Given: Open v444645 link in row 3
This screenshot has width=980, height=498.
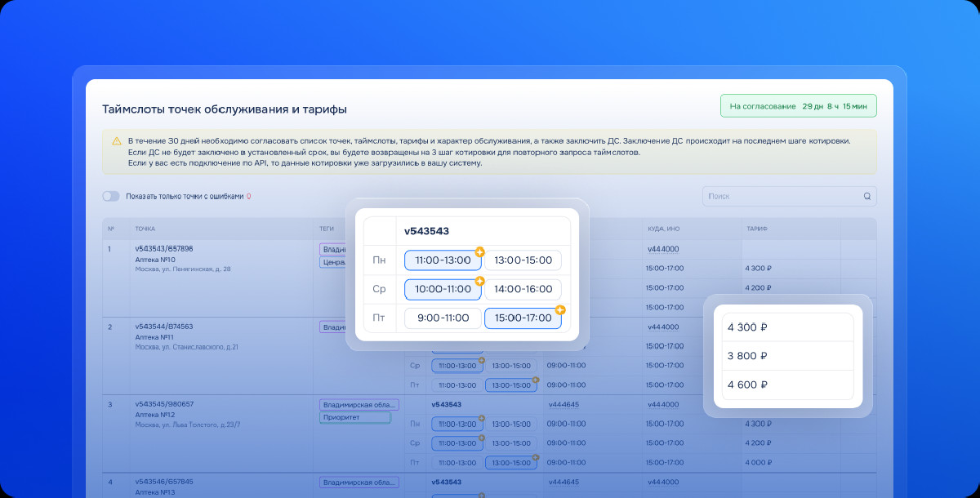Looking at the screenshot, I should pyautogui.click(x=563, y=404).
